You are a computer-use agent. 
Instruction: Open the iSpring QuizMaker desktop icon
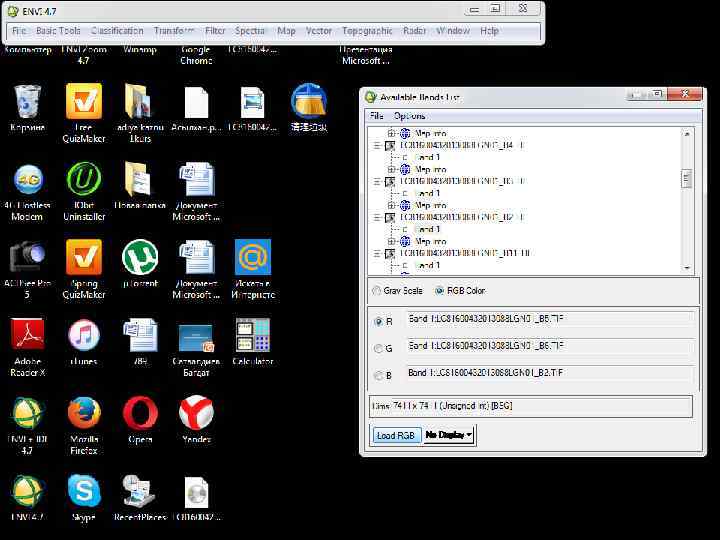(84, 257)
